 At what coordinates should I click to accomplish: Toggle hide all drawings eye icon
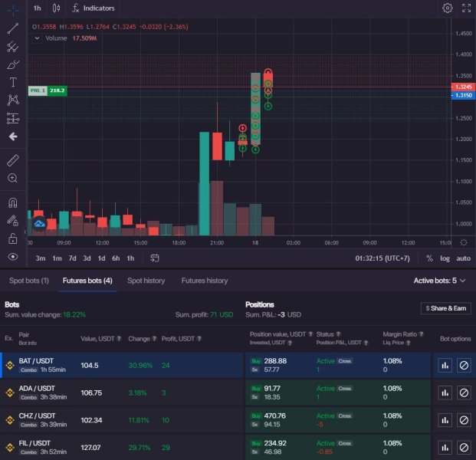point(13,257)
